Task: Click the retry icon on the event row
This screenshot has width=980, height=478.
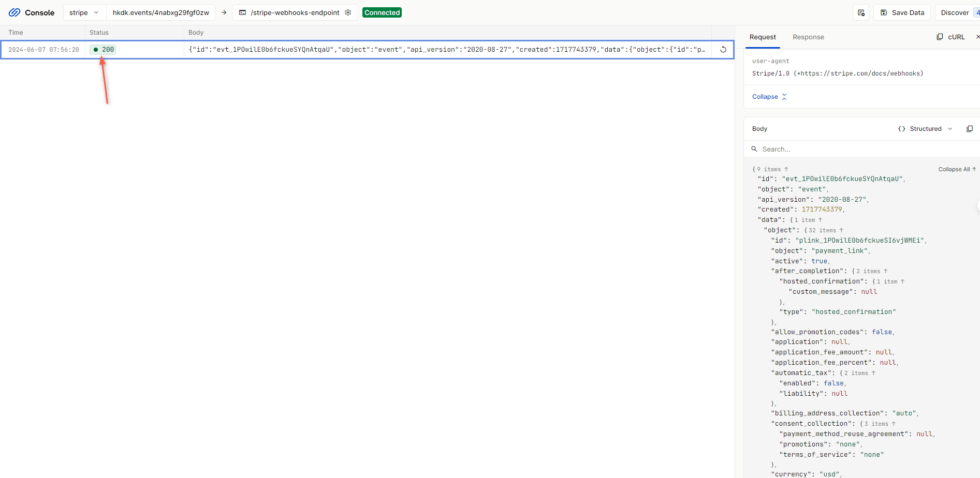Action: tap(723, 50)
